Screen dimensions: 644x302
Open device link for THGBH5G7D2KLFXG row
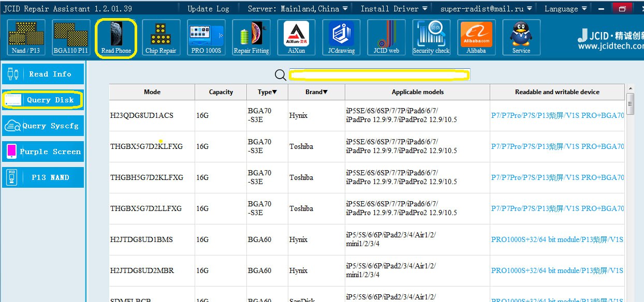tap(558, 177)
